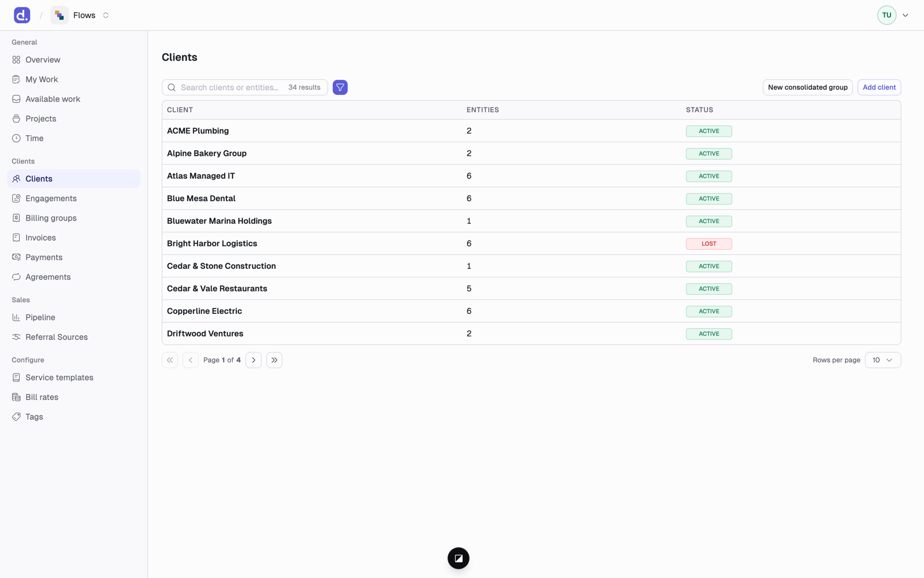Click the TU user avatar
Screen dimensions: 924x578
tap(886, 15)
